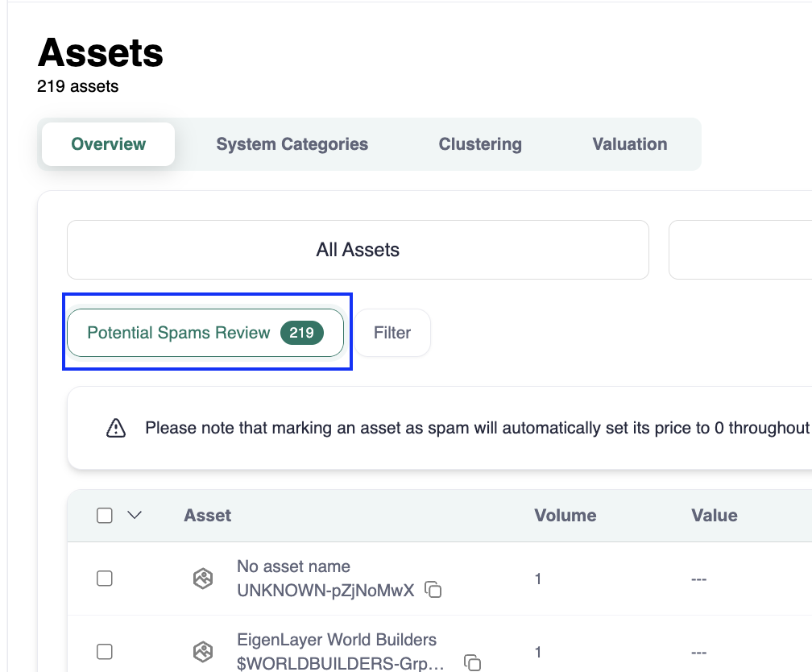Check the box for the No asset name row
The image size is (812, 672).
click(x=105, y=579)
